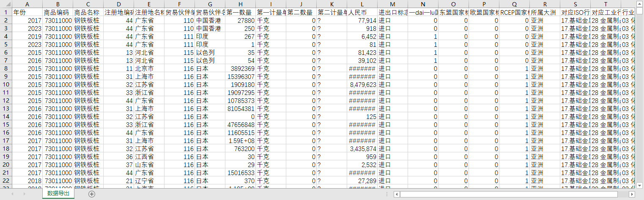
Task: Select the cell containing 959
Action: (x=362, y=157)
